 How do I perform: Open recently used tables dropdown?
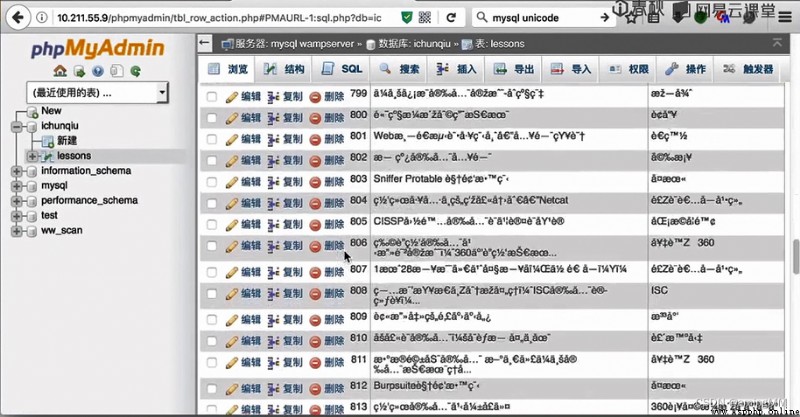point(97,93)
